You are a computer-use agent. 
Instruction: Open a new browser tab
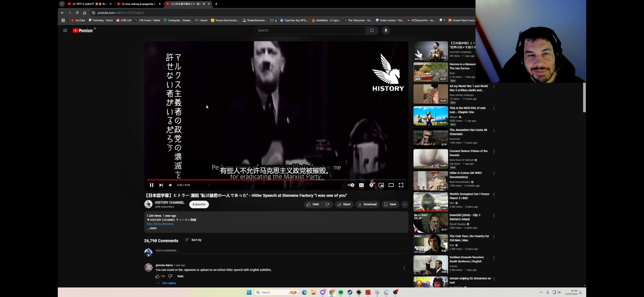pos(216,4)
